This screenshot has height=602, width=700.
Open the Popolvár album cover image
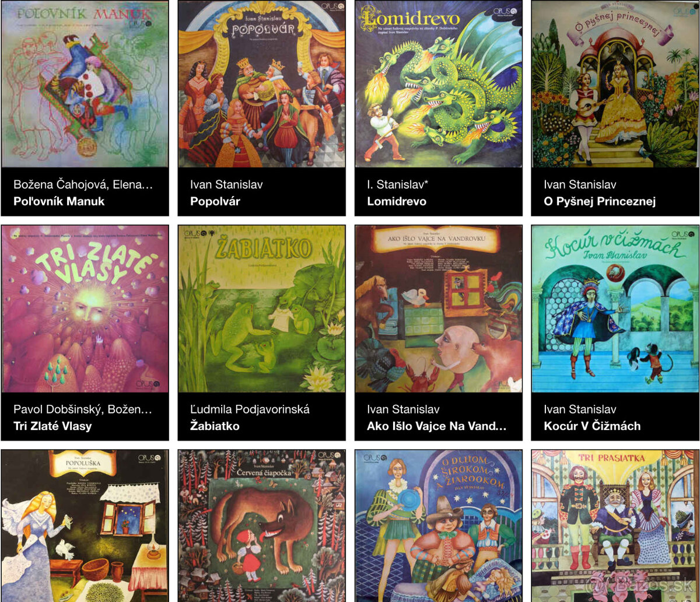pyautogui.click(x=261, y=84)
